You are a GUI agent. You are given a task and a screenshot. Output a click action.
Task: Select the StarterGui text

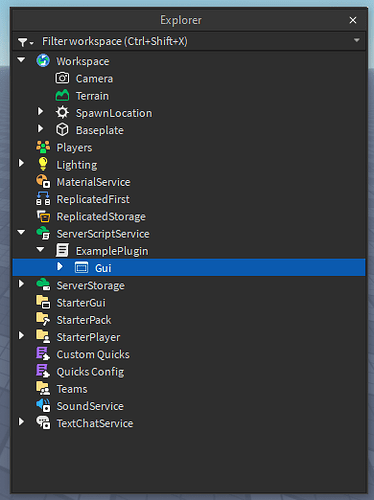point(81,303)
